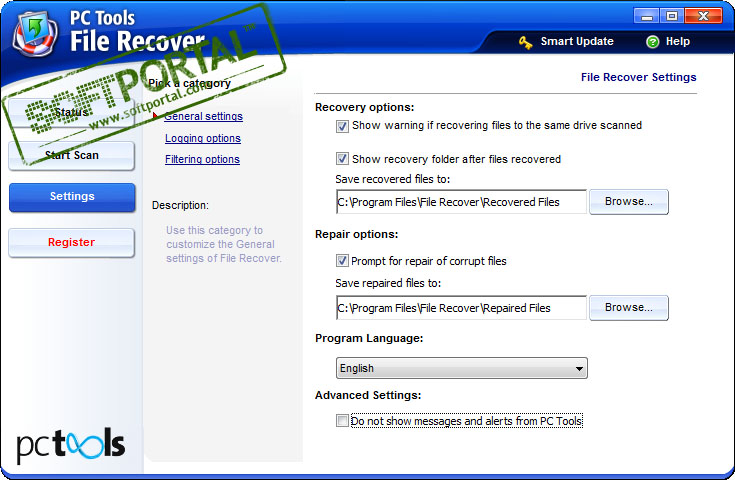The width and height of the screenshot is (735, 480).
Task: Open the Program Language dropdown
Action: coord(462,368)
